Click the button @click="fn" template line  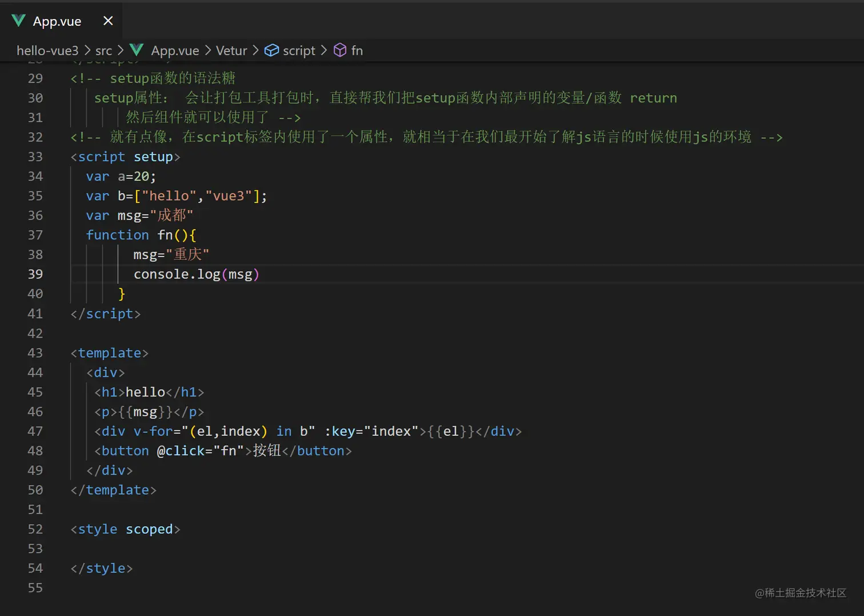pyautogui.click(x=223, y=451)
